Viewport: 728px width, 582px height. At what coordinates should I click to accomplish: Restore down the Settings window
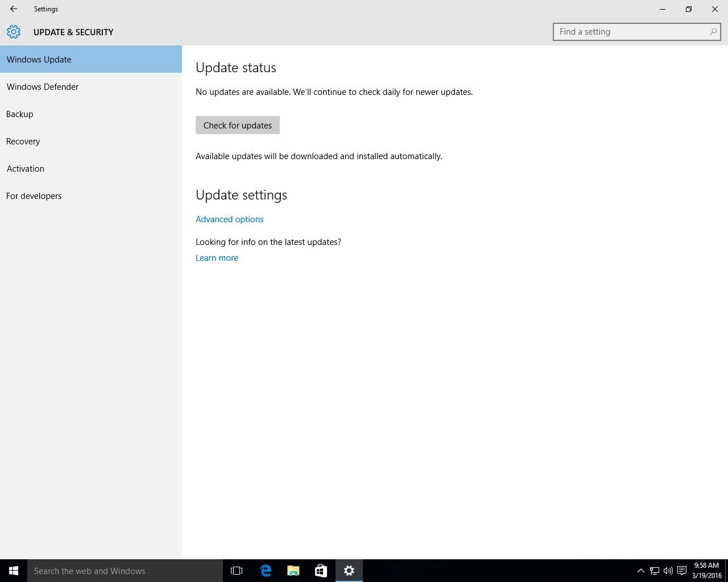tap(689, 9)
